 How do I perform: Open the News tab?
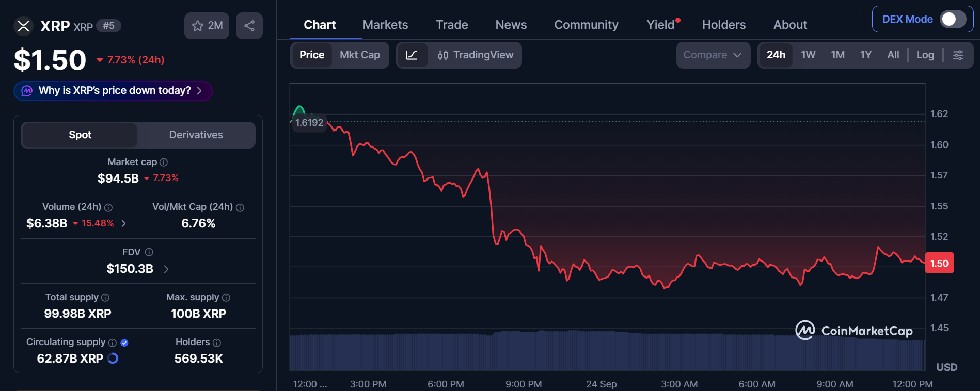pos(511,25)
